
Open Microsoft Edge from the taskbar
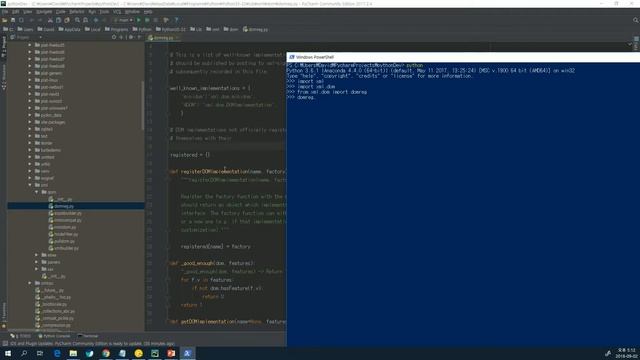57,353
